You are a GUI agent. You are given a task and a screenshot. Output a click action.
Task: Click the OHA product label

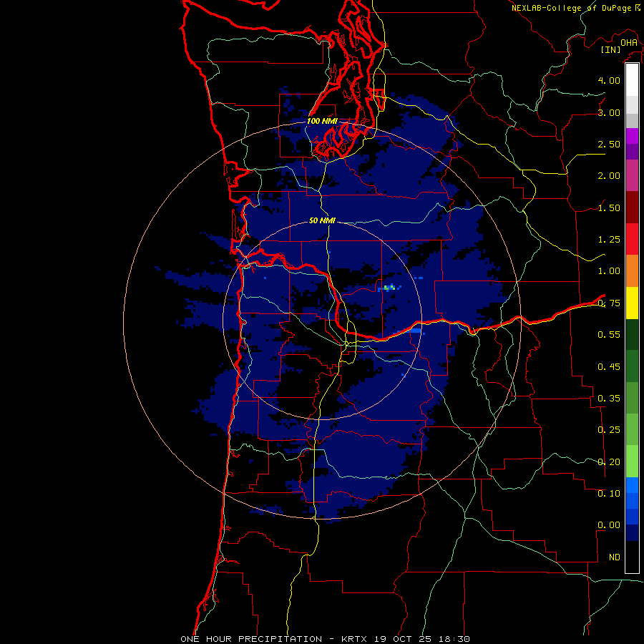pyautogui.click(x=629, y=43)
